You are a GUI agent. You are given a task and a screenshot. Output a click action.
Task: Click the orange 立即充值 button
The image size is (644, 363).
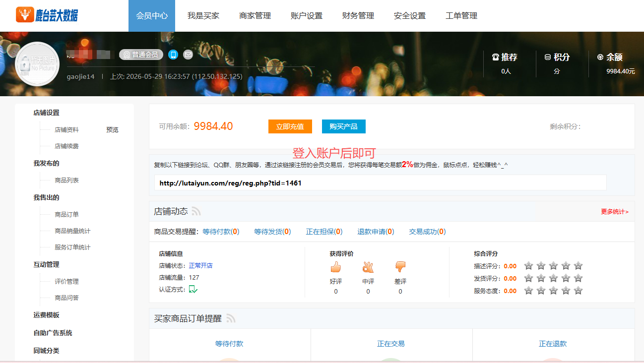click(x=290, y=126)
